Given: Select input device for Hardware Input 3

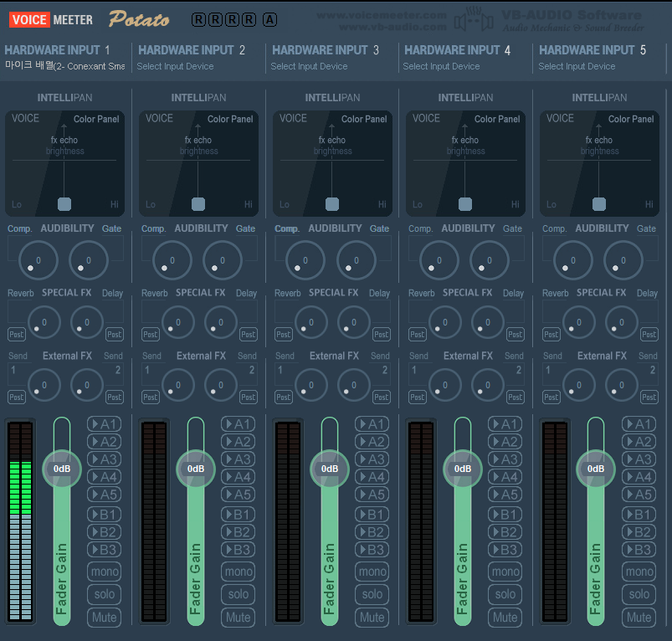Looking at the screenshot, I should [309, 66].
